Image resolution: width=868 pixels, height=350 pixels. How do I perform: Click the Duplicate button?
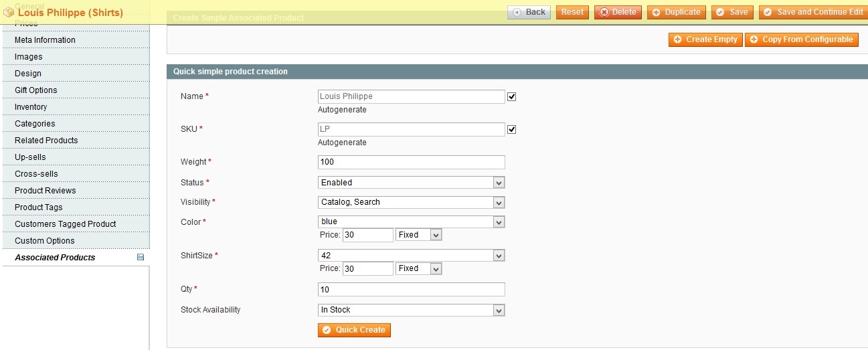676,12
